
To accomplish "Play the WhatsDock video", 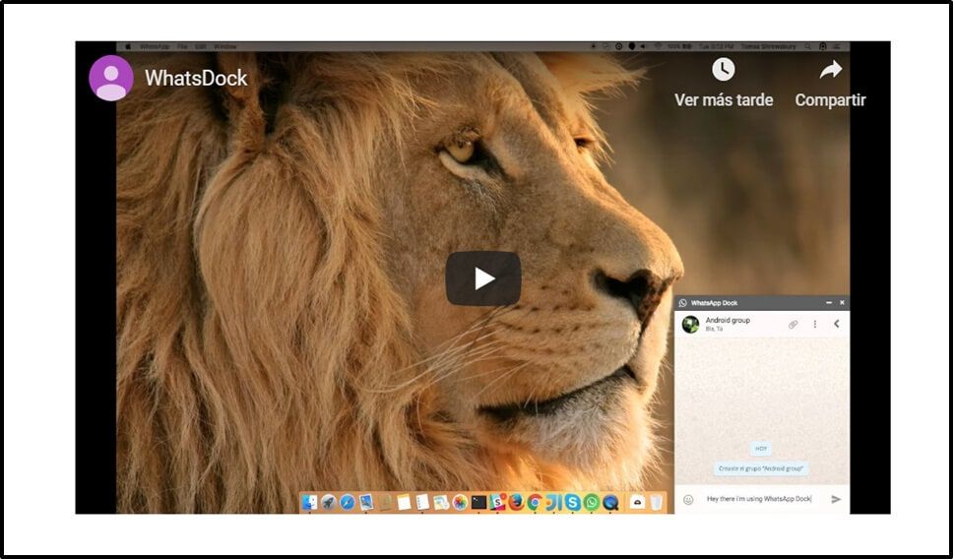I will [x=483, y=279].
